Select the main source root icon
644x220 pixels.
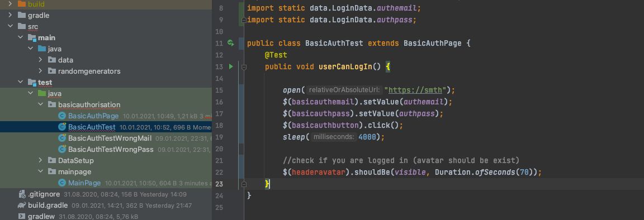[32, 38]
